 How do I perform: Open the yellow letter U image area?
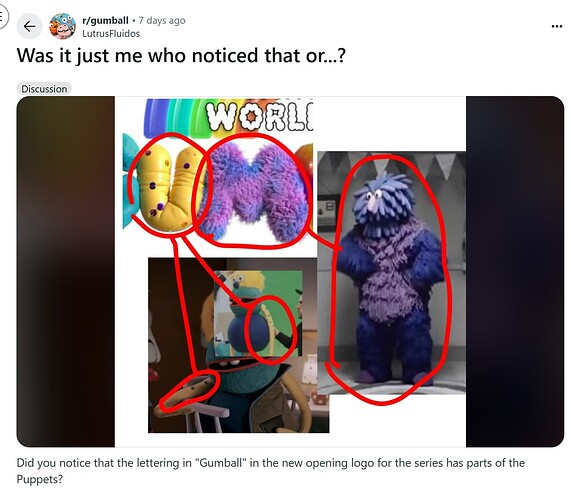pyautogui.click(x=166, y=188)
